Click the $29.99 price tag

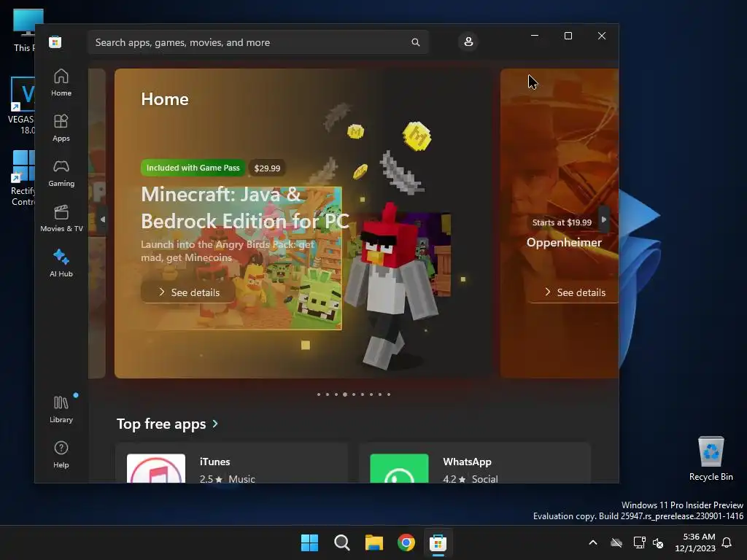tap(267, 168)
